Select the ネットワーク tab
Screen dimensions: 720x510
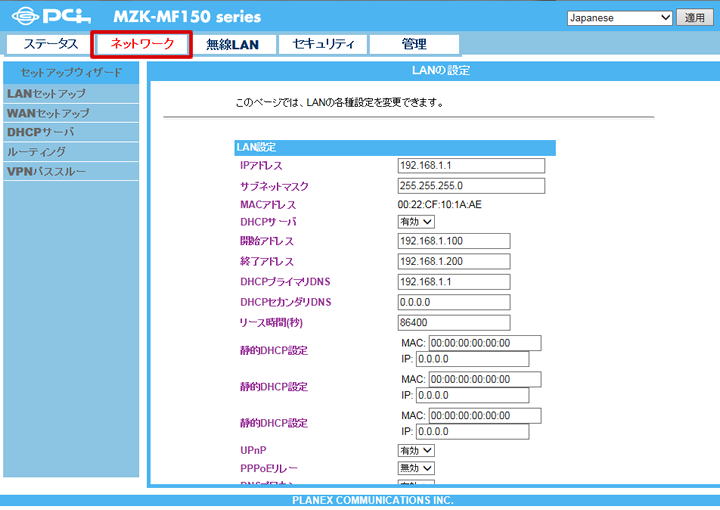[x=142, y=44]
